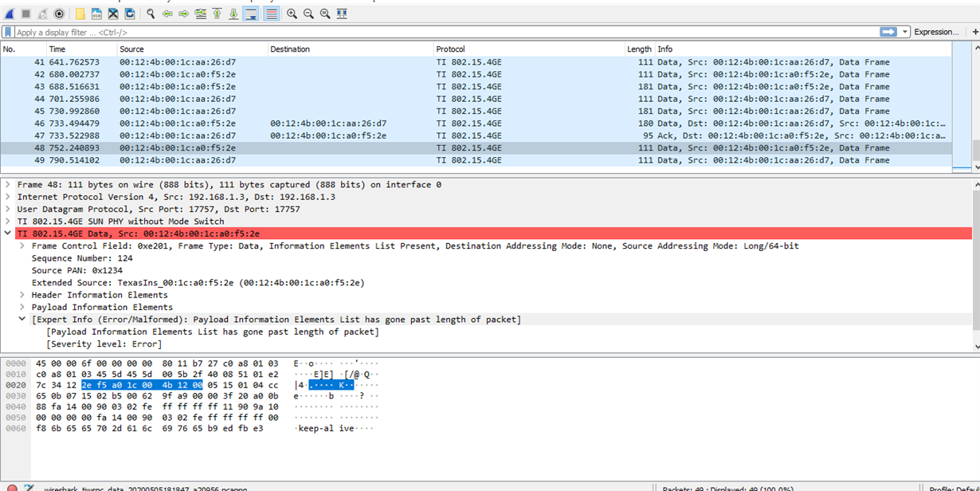
Task: Click the display filter input field
Action: [446, 32]
